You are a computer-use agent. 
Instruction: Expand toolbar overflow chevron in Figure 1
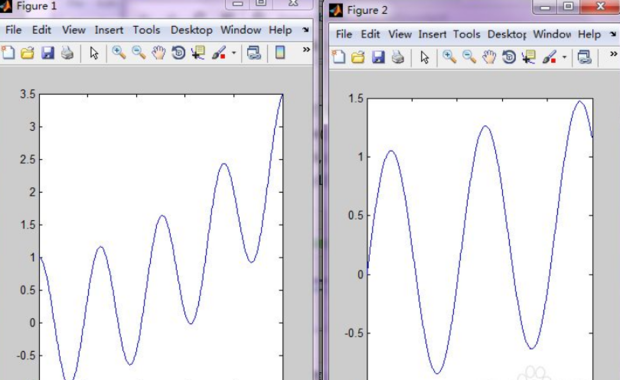click(x=306, y=49)
